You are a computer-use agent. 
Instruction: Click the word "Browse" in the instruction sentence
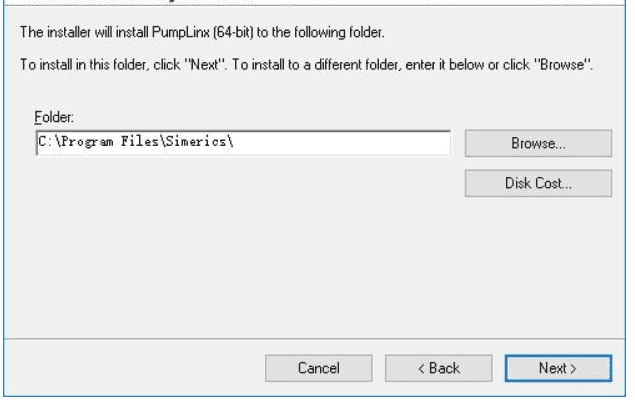(x=562, y=64)
